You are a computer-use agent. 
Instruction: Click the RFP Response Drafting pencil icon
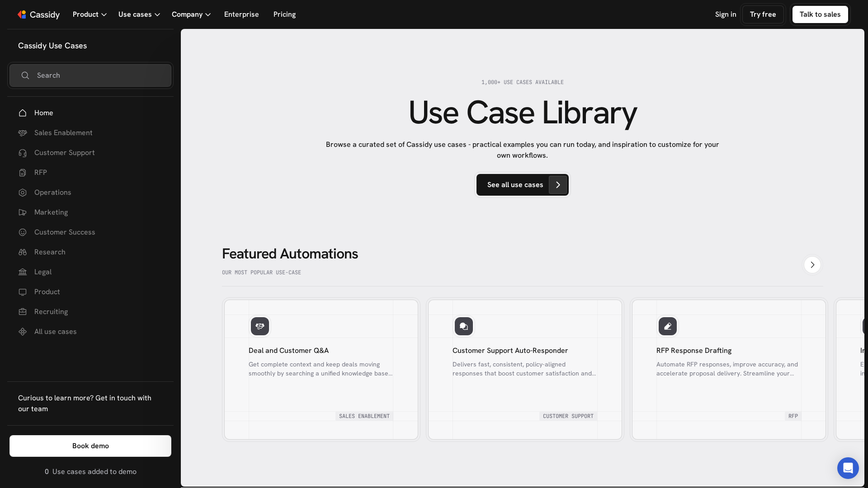(x=667, y=326)
